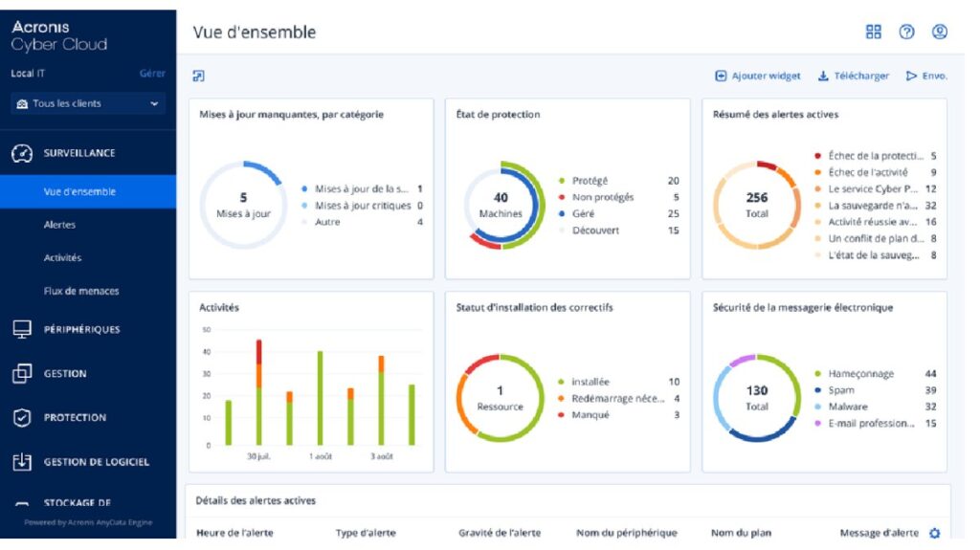Click the briefcase icon beside Tous les clients
Viewport: 980px width, 550px height.
click(x=22, y=103)
